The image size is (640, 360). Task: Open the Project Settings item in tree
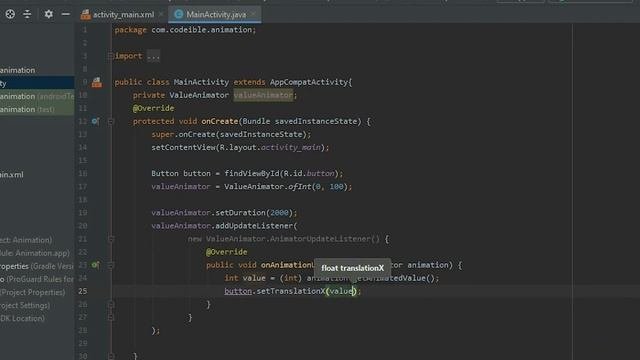25,305
